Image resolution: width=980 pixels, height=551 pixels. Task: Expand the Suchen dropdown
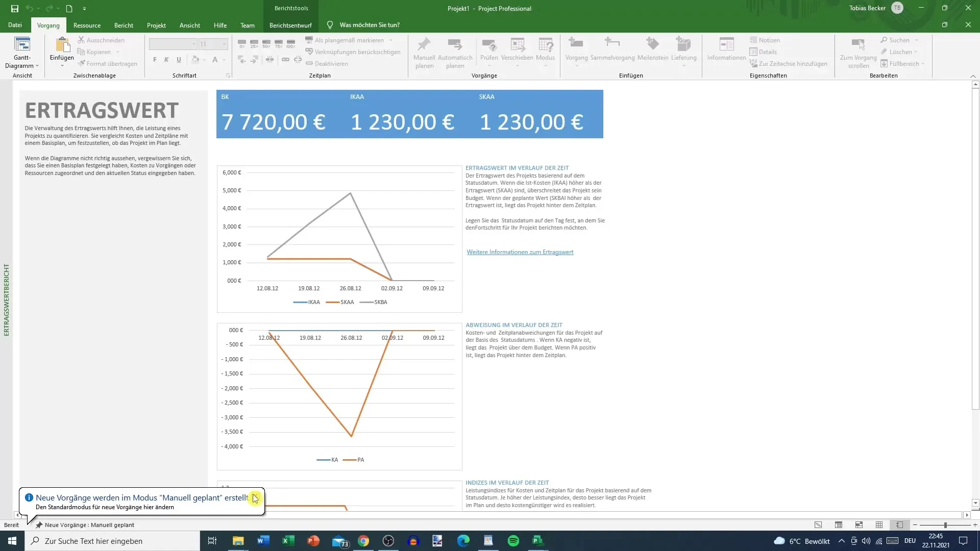pos(917,40)
